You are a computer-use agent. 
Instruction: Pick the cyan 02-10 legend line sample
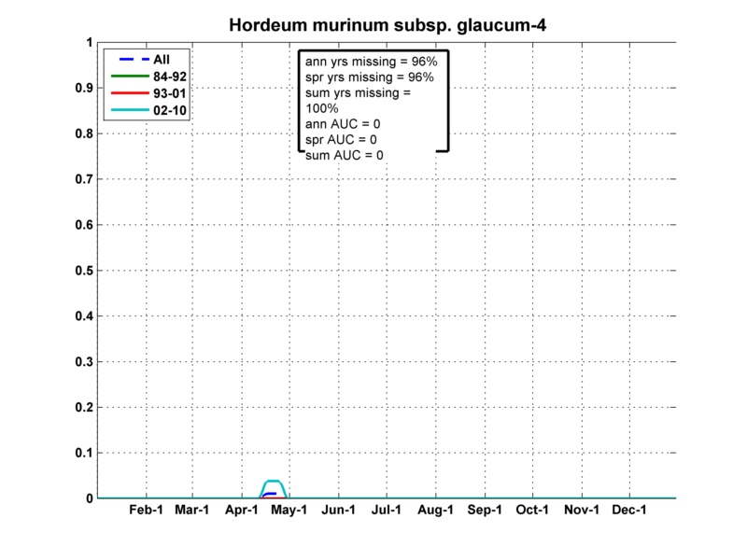(x=124, y=112)
